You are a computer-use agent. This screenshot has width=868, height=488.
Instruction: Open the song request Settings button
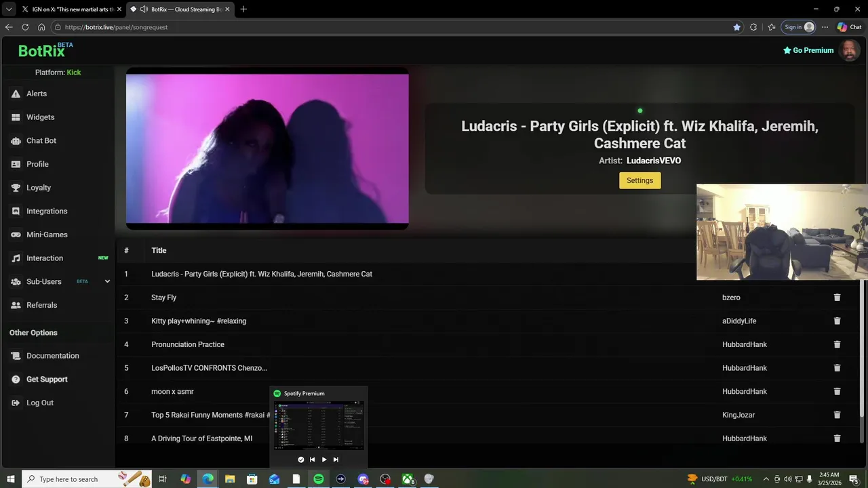click(639, 180)
